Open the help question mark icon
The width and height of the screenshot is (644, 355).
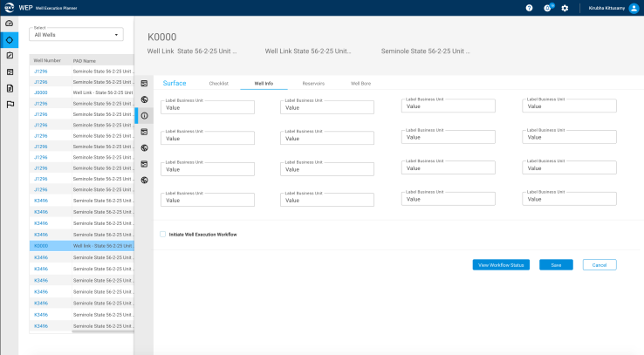click(529, 8)
